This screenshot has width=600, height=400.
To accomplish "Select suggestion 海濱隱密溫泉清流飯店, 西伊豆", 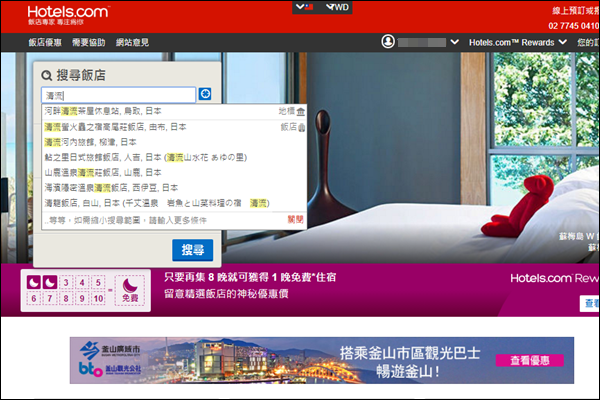I will (x=174, y=188).
